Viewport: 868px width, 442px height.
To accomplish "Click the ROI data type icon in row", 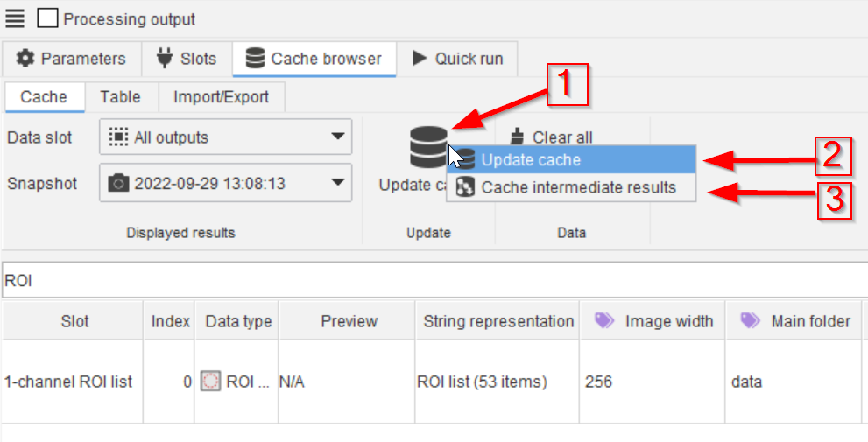I will pos(211,381).
